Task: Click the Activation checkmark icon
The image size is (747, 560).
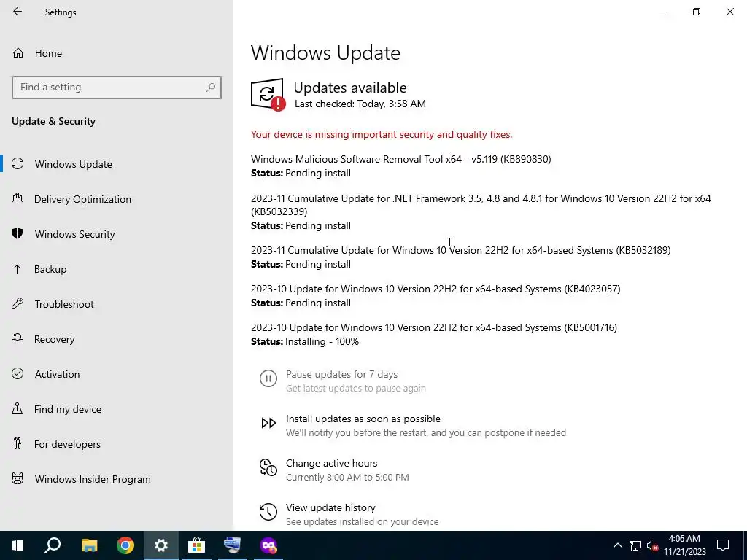Action: (x=18, y=373)
